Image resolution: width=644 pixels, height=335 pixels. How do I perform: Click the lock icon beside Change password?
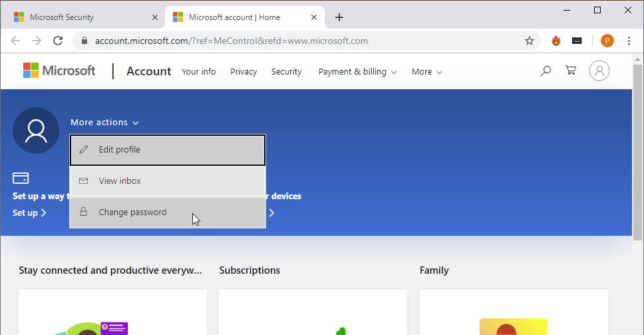coord(83,212)
